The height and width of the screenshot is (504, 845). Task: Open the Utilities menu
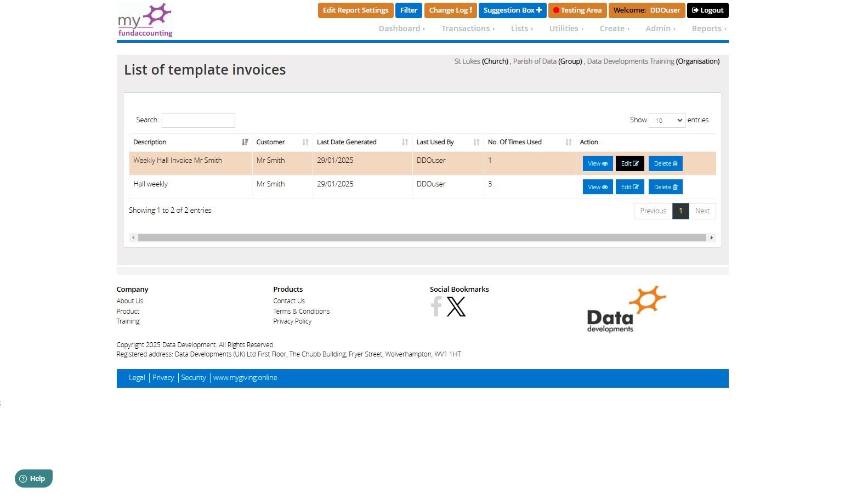[566, 29]
